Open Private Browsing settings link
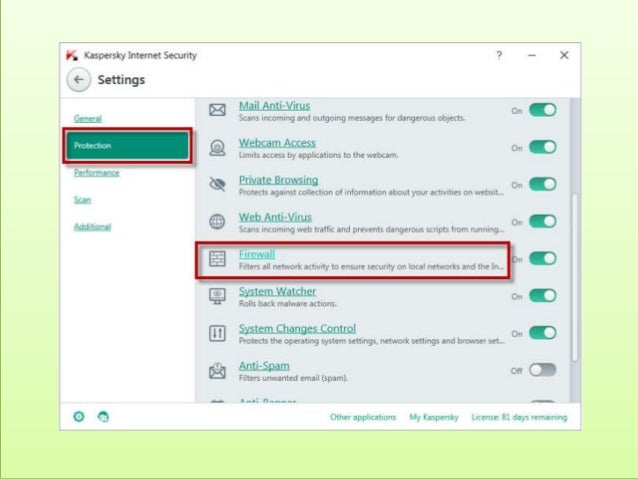Screen dimensions: 638x479 (278, 180)
